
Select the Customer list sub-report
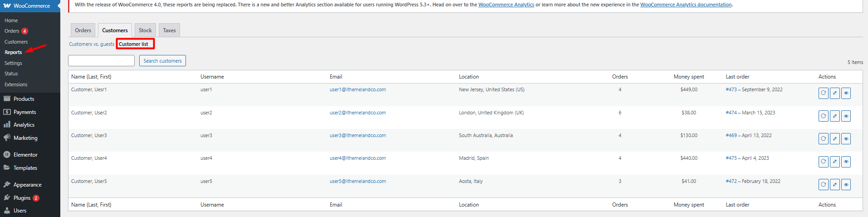click(x=133, y=44)
